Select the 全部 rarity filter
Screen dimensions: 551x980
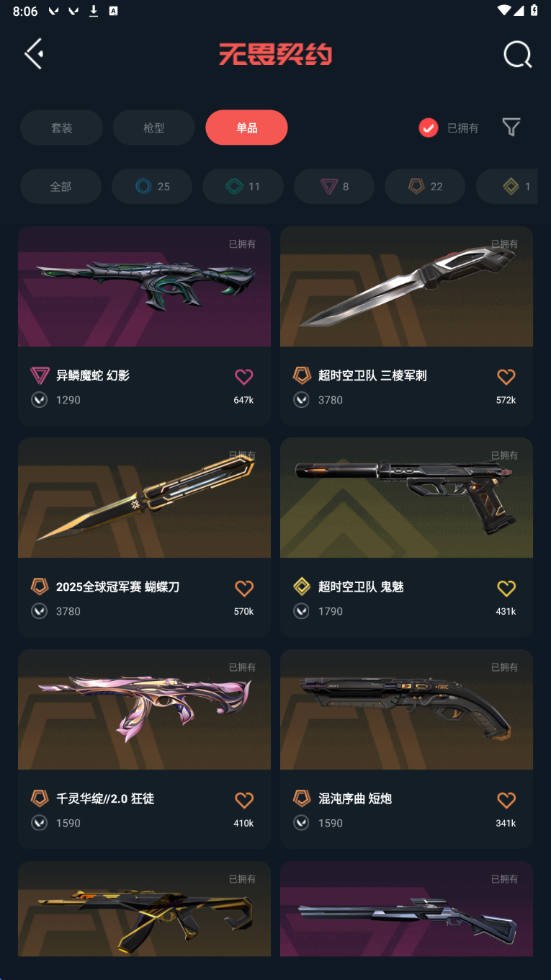point(61,187)
